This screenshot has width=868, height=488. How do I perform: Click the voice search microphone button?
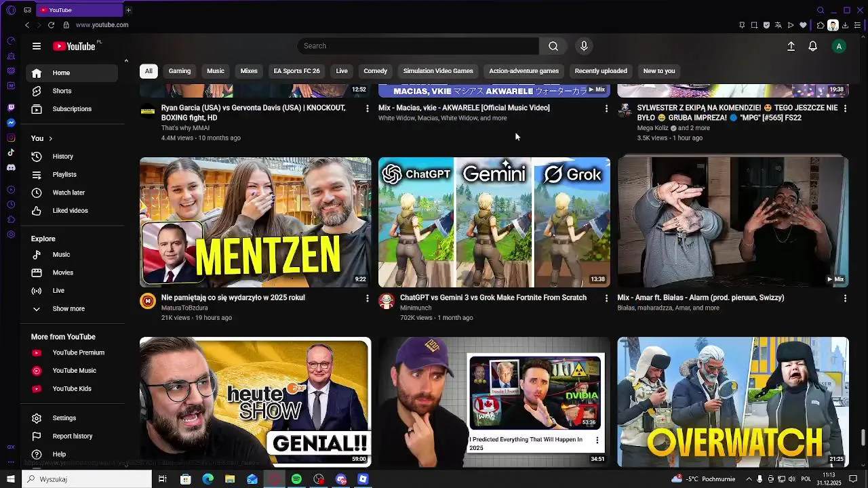coord(584,46)
